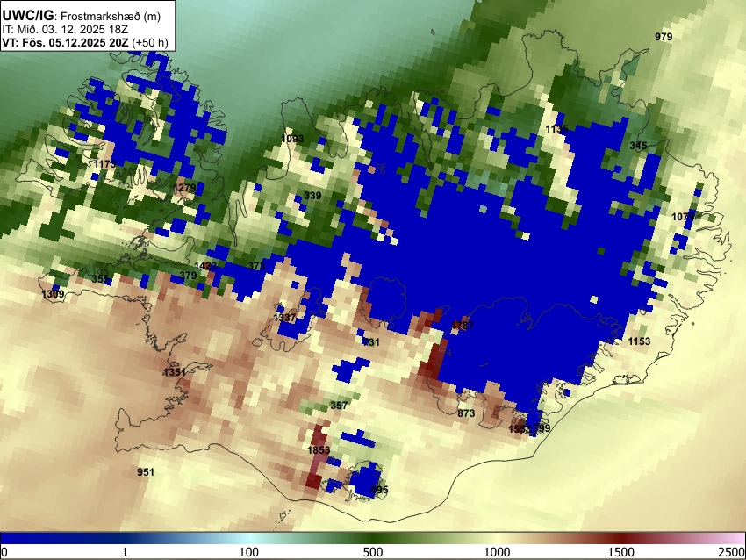Click the "UWC/IG" label in the header box
Screen dimensions: 746x560
(27, 15)
